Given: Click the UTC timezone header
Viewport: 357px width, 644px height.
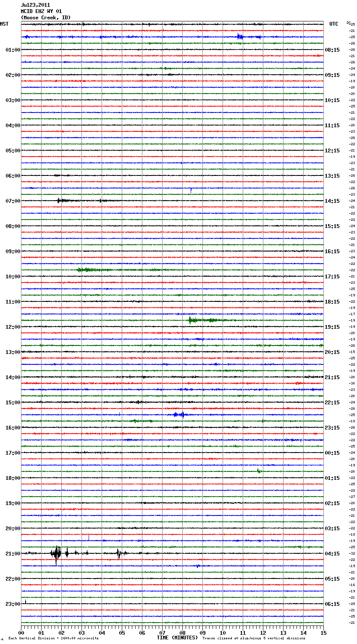Looking at the screenshot, I should tap(334, 24).
